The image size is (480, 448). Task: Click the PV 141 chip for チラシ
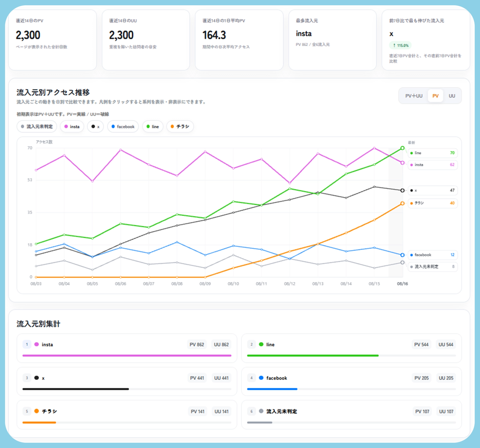pyautogui.click(x=198, y=411)
